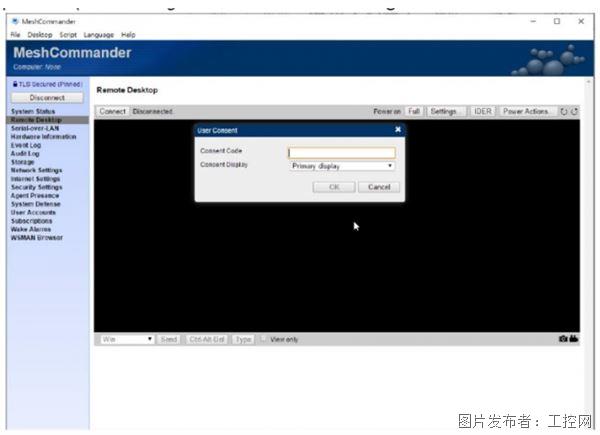600x435 pixels.
Task: Open Wake Alarms section
Action: [31, 229]
